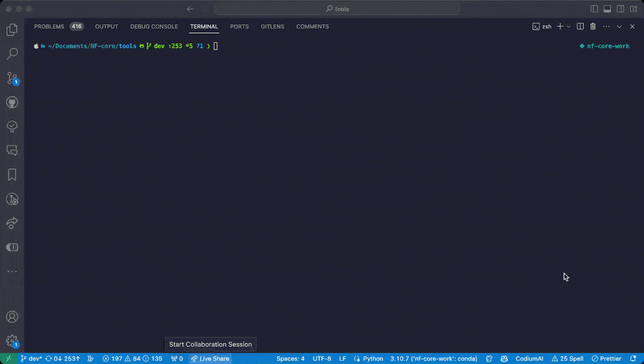
Task: Open the Accounts icon in the activity bar
Action: pos(12,317)
